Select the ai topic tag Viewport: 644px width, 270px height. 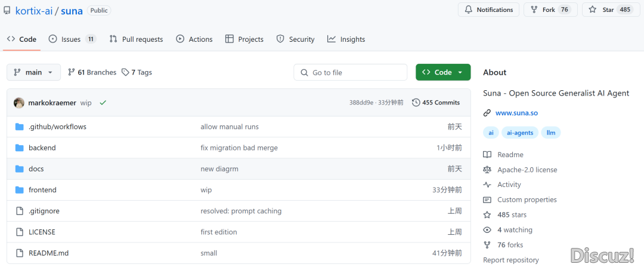[491, 133]
